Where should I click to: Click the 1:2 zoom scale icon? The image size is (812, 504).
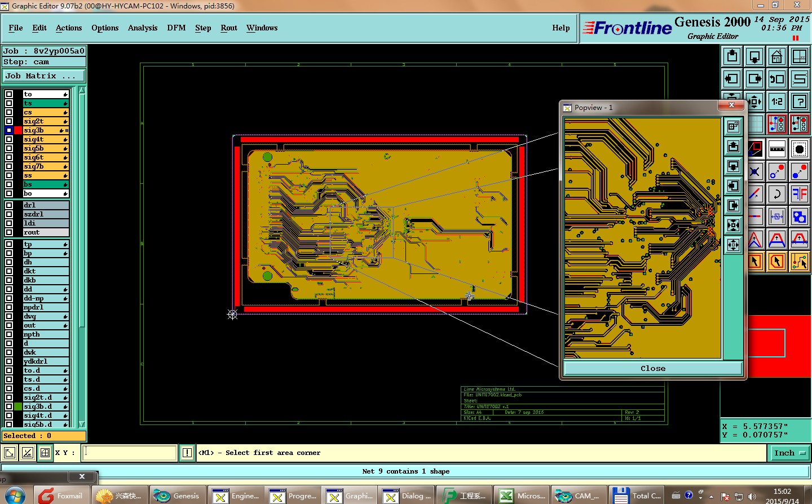click(x=777, y=101)
